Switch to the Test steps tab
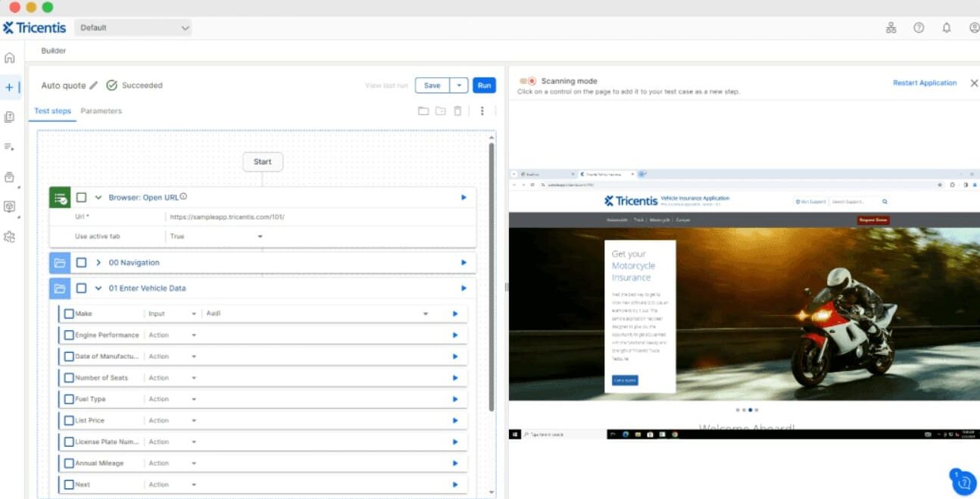The width and height of the screenshot is (980, 499). click(52, 111)
